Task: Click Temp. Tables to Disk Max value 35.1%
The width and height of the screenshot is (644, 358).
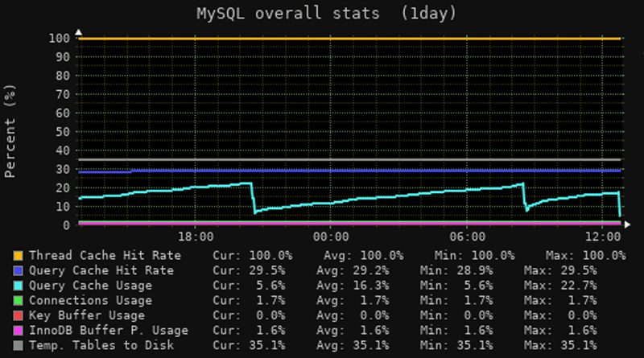Action: (579, 345)
